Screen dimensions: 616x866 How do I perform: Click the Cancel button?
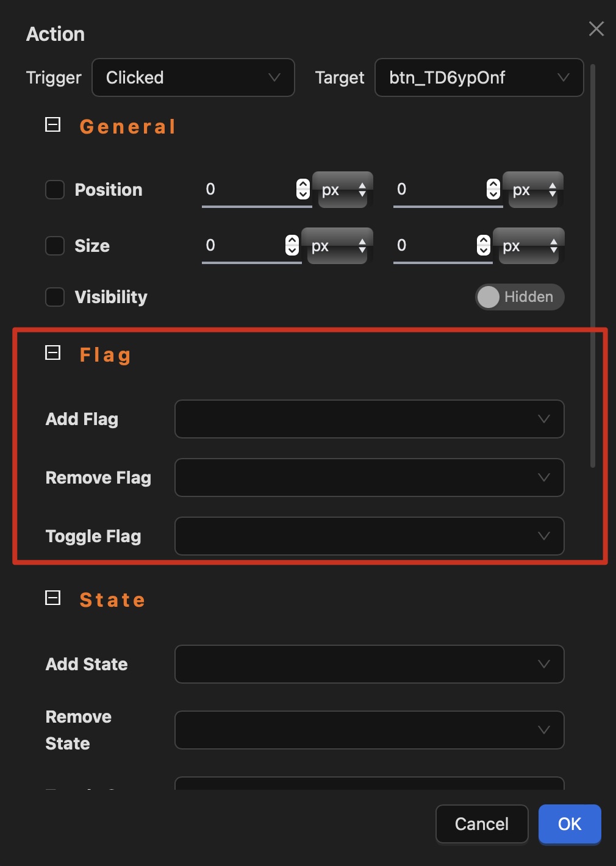coord(481,824)
